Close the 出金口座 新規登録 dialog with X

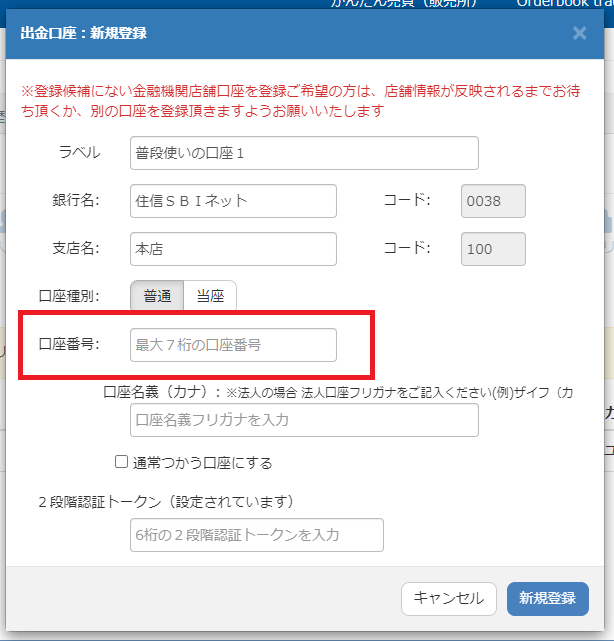pyautogui.click(x=579, y=33)
